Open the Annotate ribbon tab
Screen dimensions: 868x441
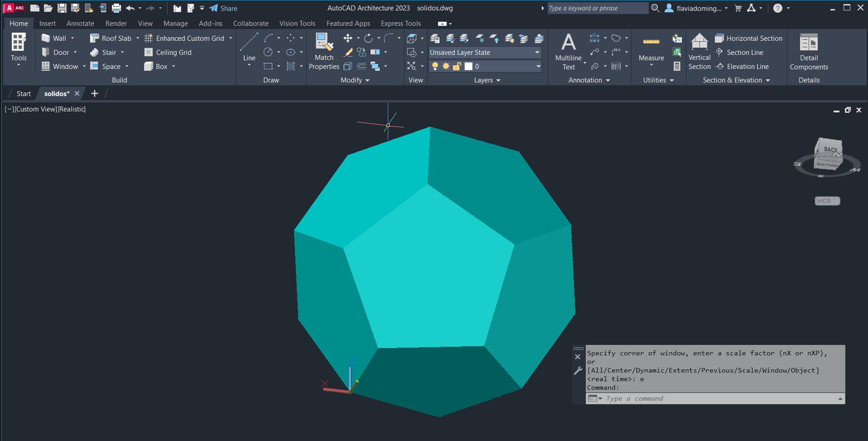point(80,24)
